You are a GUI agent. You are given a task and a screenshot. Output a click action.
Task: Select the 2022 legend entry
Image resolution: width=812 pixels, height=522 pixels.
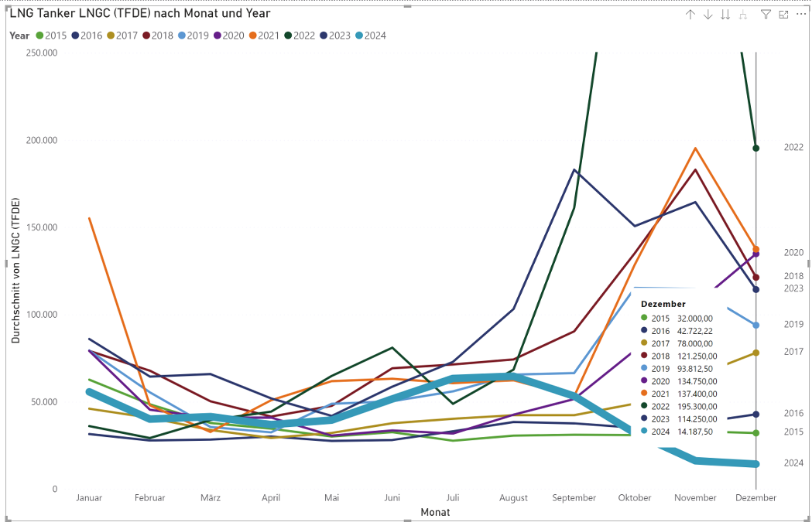click(x=300, y=36)
